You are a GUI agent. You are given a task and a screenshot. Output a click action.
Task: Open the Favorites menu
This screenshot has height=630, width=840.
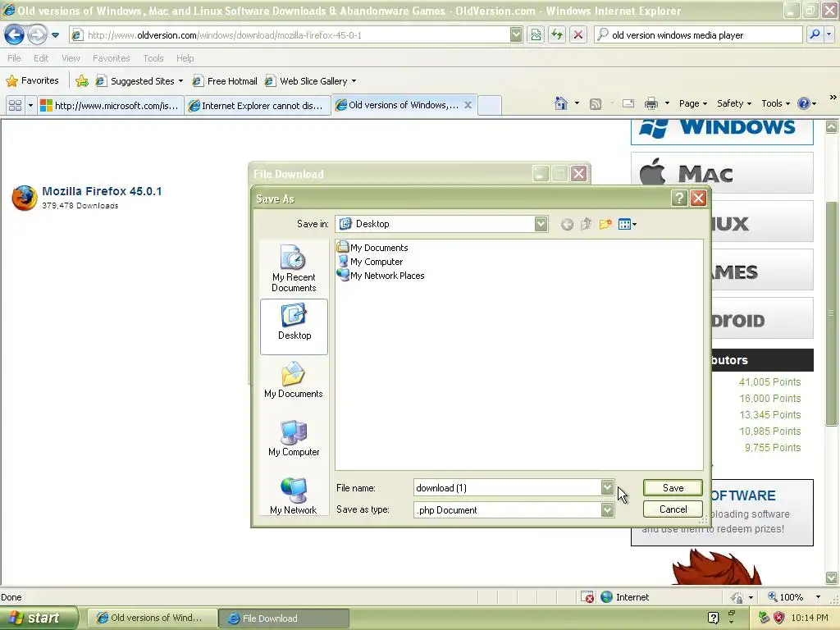pyautogui.click(x=111, y=58)
